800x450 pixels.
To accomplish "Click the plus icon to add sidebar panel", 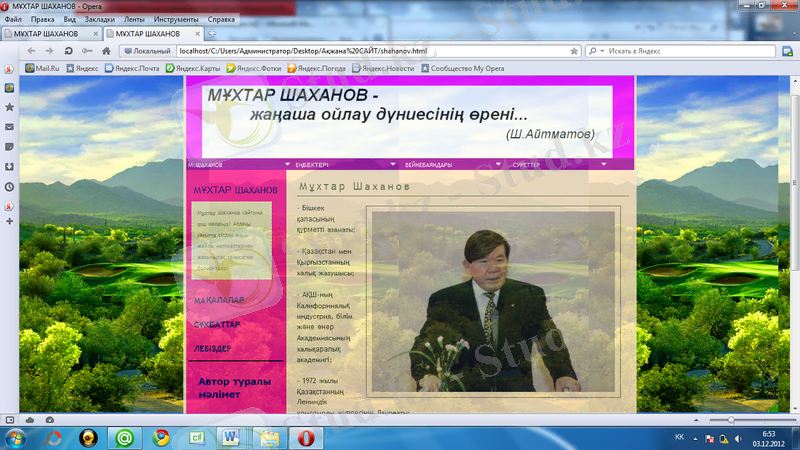I will click(9, 221).
